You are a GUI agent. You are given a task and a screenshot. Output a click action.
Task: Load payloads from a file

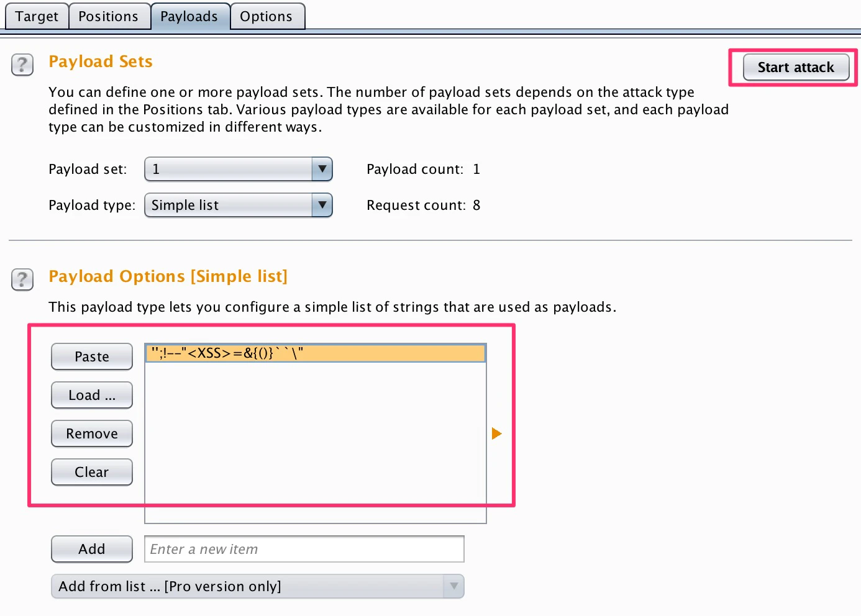pyautogui.click(x=91, y=395)
